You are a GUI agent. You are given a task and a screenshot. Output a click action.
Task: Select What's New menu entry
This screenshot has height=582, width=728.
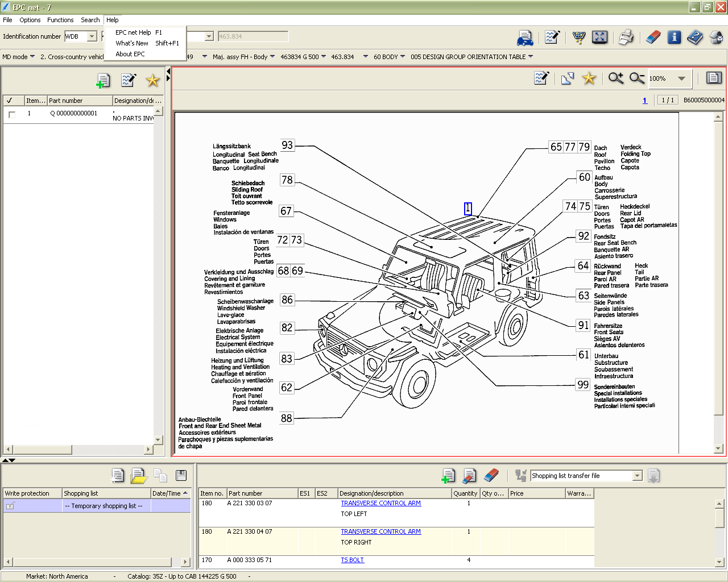tap(146, 43)
